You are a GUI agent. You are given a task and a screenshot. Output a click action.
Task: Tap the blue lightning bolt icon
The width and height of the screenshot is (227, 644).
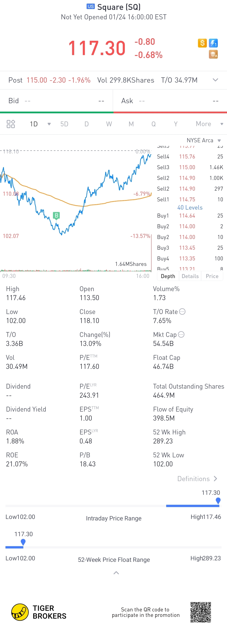click(213, 43)
